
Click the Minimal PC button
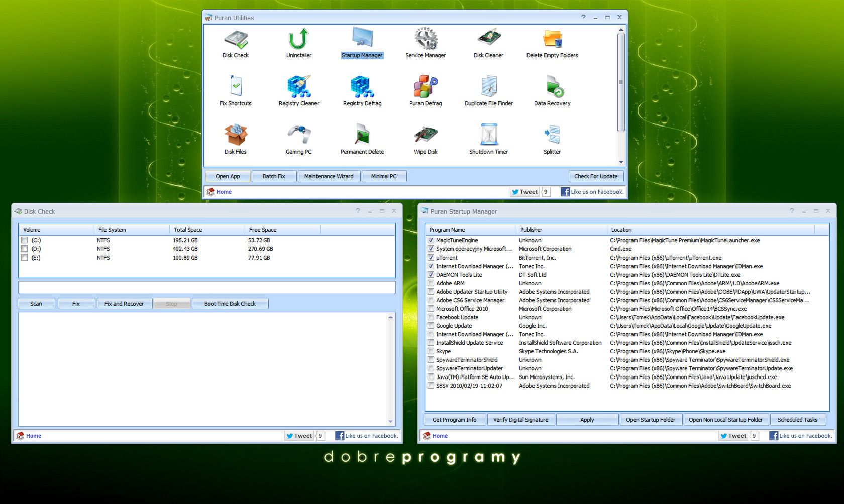[384, 176]
